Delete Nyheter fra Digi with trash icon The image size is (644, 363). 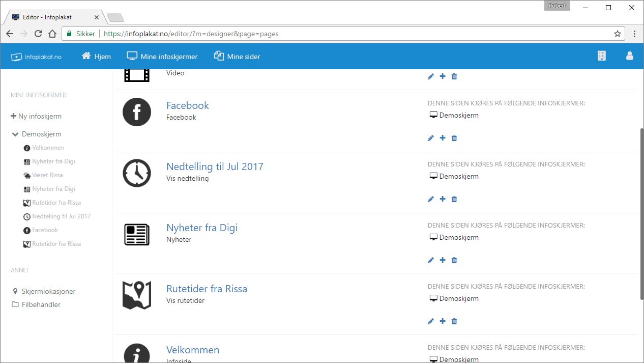454,260
